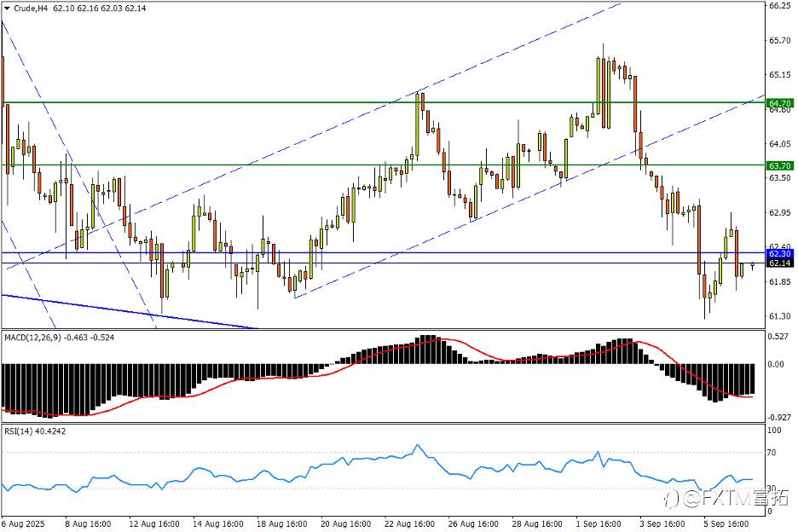Click the 12 Aug 16:00 time label
Image resolution: width=798 pixels, height=532 pixels.
pos(154,523)
